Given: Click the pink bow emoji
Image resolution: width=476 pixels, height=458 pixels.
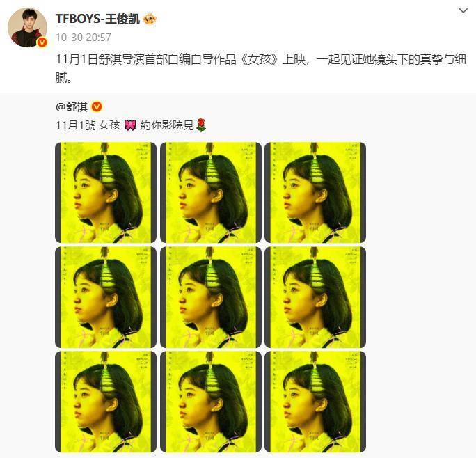Looking at the screenshot, I should 130,125.
